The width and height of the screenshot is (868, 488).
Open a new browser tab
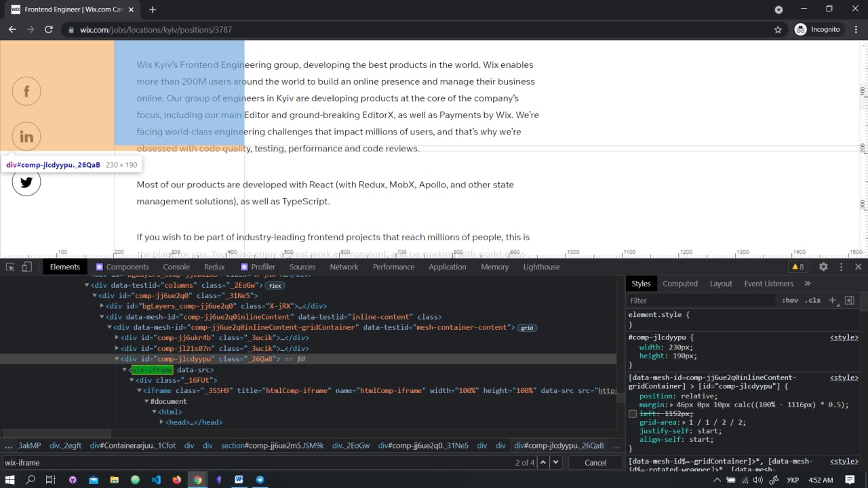click(153, 10)
